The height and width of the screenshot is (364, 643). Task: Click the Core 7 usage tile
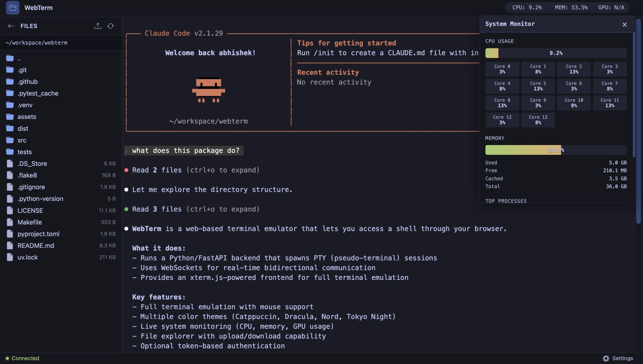click(609, 86)
